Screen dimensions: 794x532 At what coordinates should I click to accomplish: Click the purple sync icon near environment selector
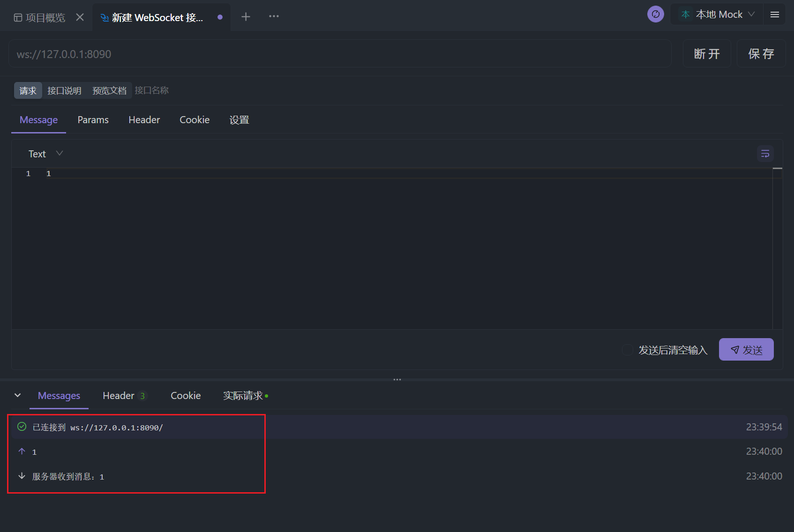click(655, 15)
